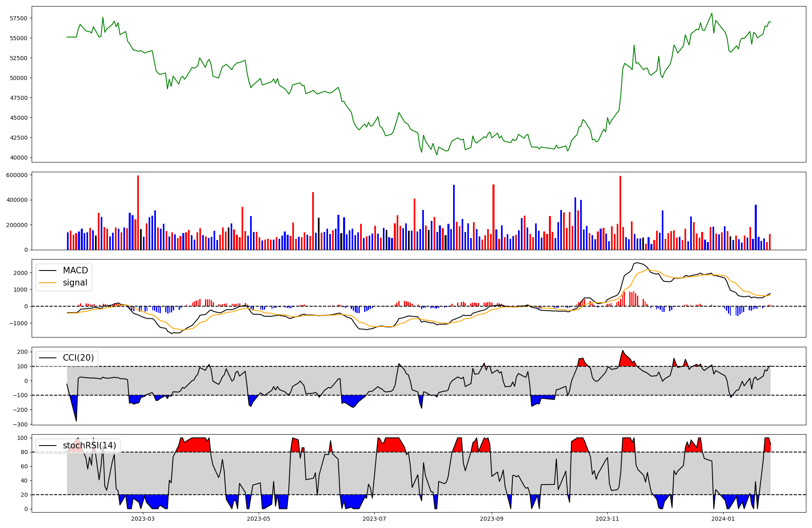Click the orange signal line legend swatch
The height and width of the screenshot is (528, 812).
[x=48, y=283]
